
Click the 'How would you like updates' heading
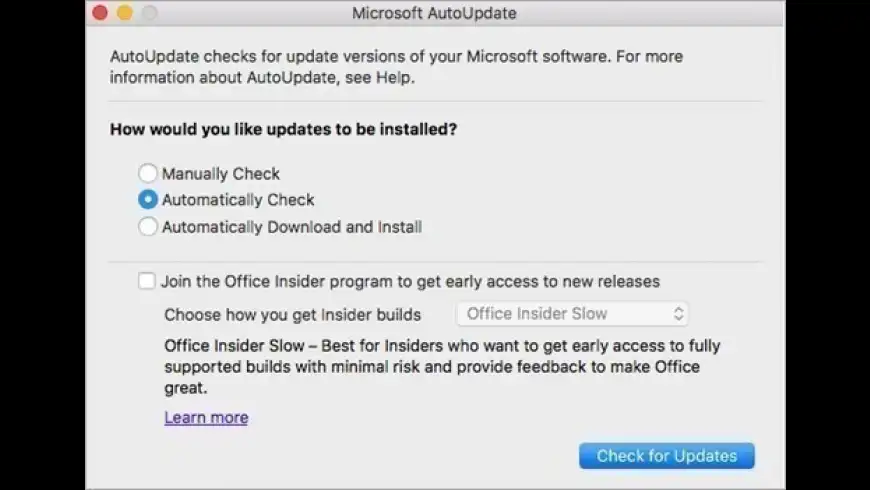(x=283, y=129)
